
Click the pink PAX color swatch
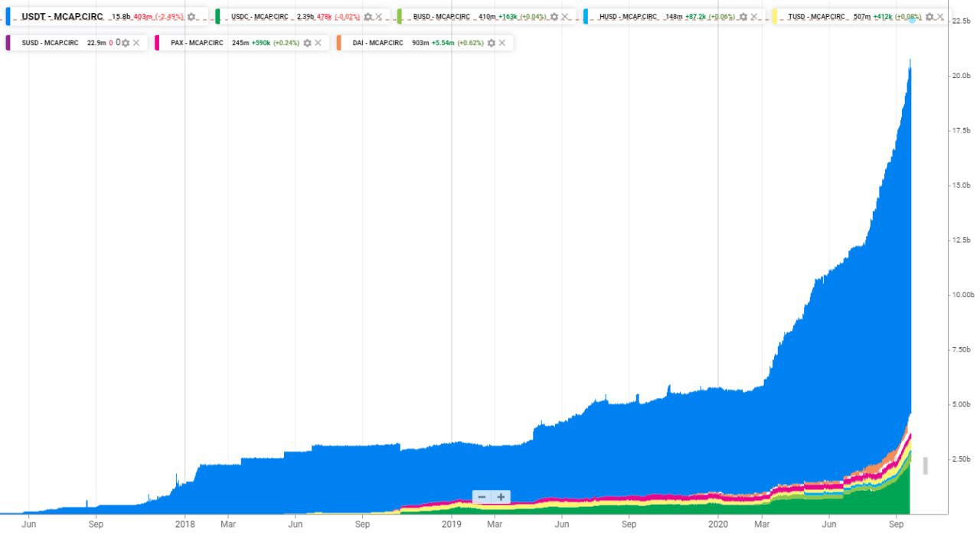[x=157, y=43]
